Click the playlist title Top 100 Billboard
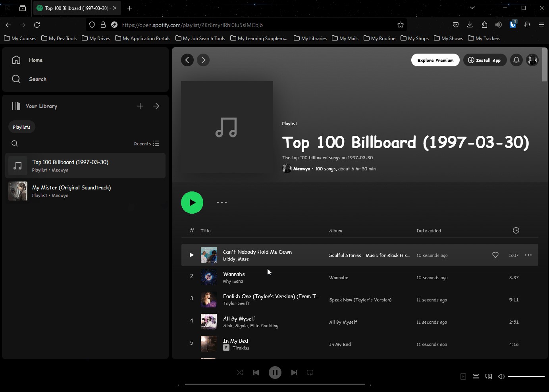Viewport: 549px width, 392px height. [x=406, y=143]
